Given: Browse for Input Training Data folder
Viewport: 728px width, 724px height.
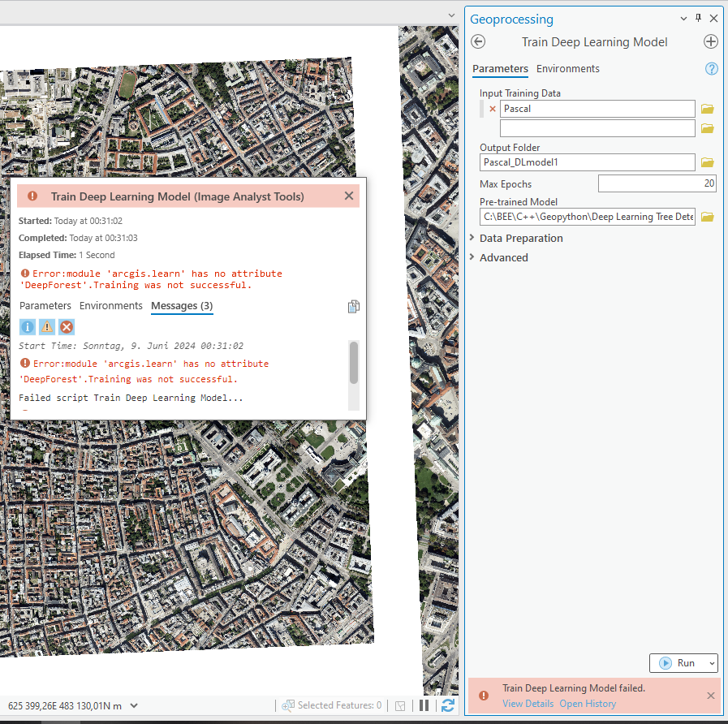Looking at the screenshot, I should click(x=707, y=108).
